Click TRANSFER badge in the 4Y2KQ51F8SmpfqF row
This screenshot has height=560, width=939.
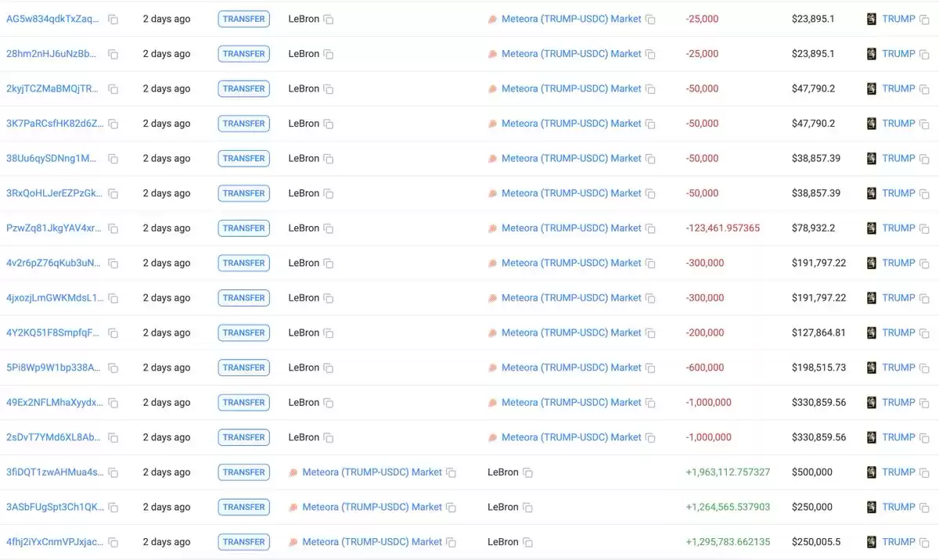point(244,333)
